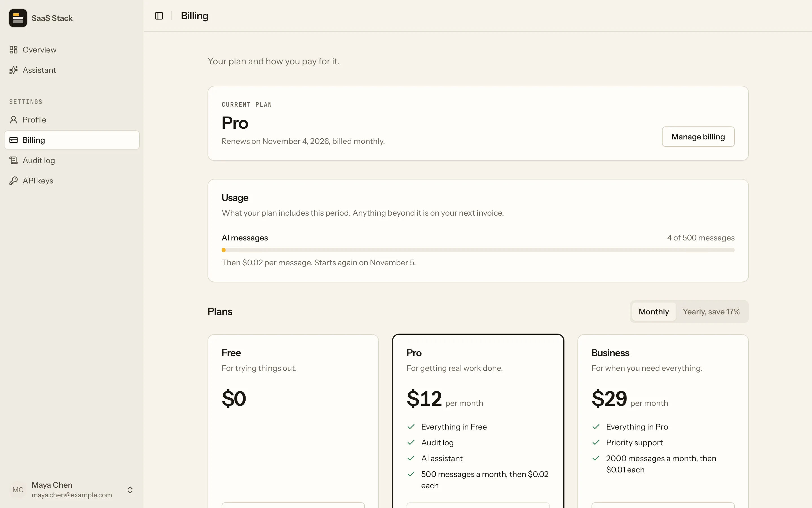812x508 pixels.
Task: Click the $0 Free price
Action: coord(234,398)
